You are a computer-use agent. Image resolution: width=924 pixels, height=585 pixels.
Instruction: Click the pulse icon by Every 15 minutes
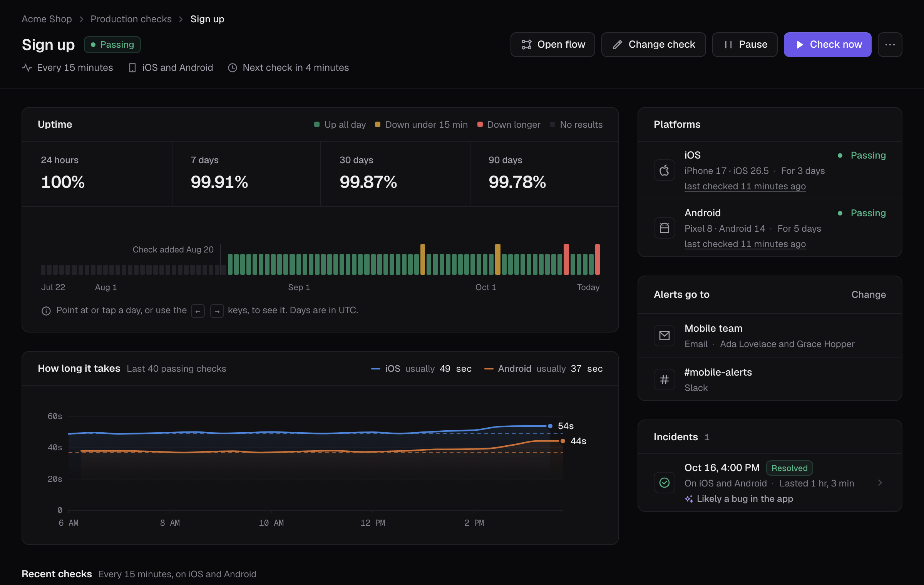click(27, 68)
